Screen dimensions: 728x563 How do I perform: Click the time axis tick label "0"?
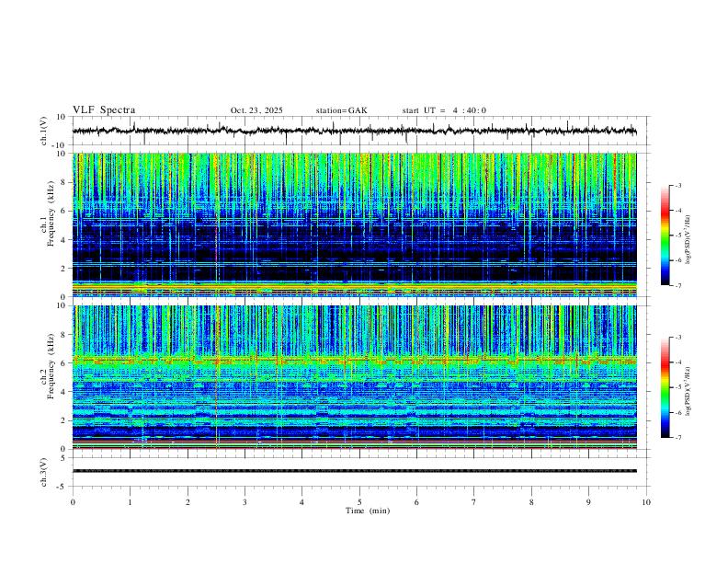point(73,502)
